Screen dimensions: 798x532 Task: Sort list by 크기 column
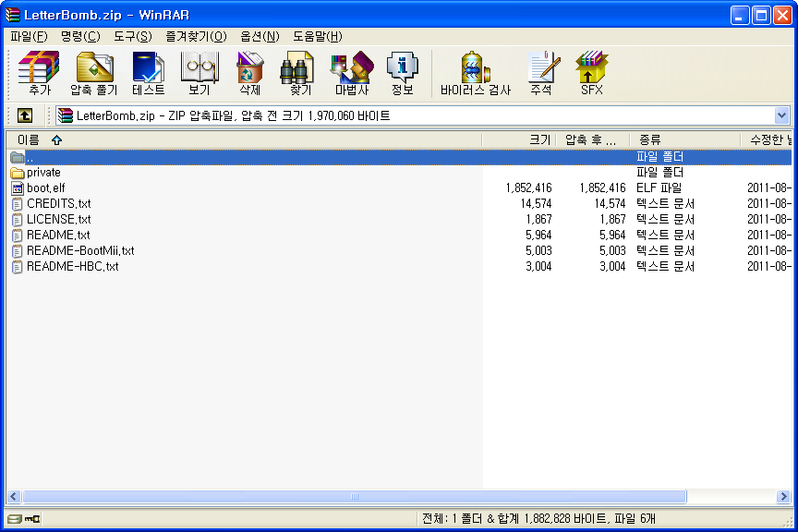click(539, 139)
